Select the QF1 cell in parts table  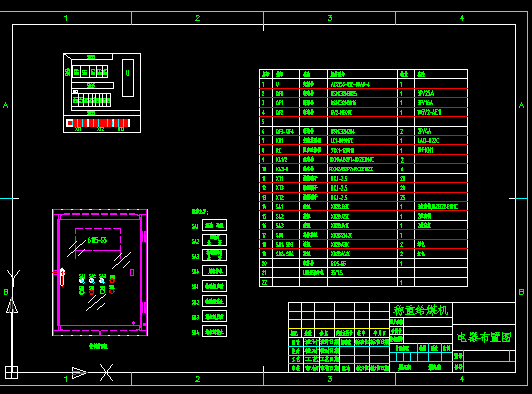286,103
